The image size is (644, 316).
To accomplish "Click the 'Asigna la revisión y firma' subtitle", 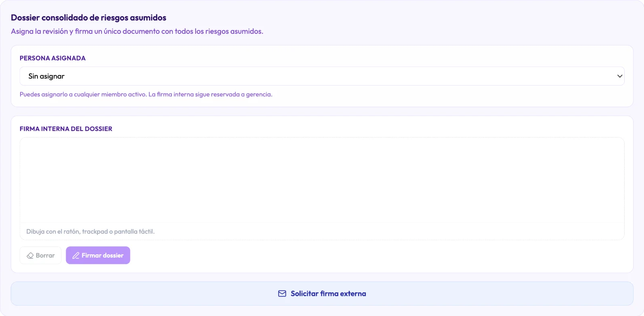I will point(137,31).
